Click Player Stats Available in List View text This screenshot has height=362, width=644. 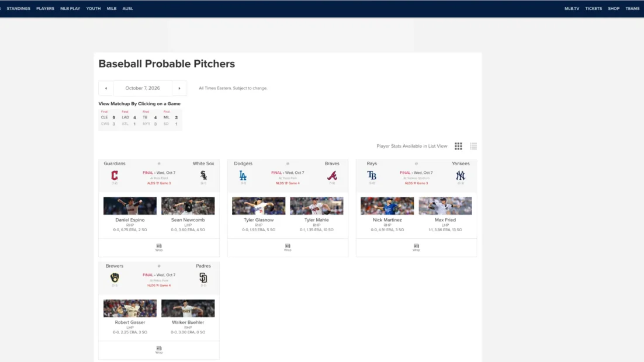pyautogui.click(x=411, y=146)
